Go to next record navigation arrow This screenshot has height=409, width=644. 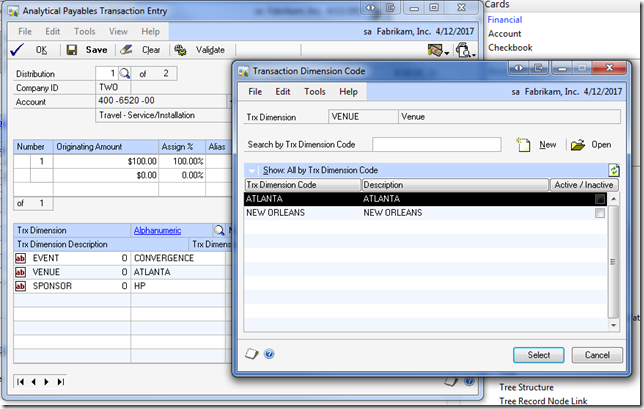[46, 382]
